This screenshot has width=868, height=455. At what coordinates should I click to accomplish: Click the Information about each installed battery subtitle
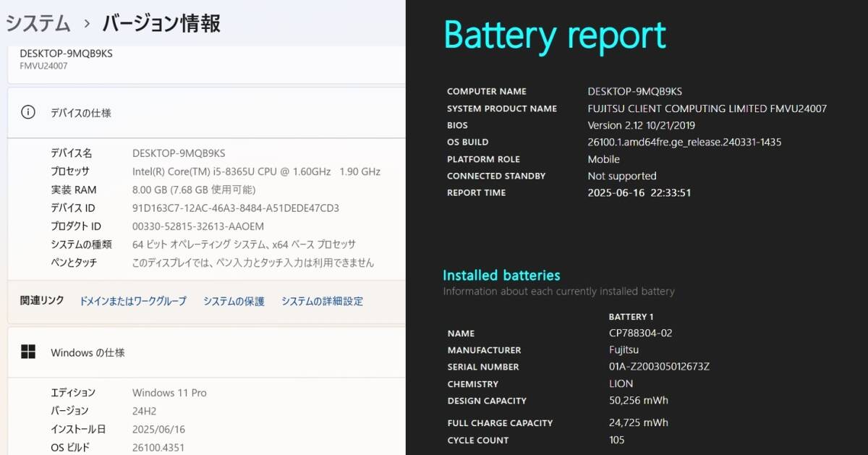click(x=558, y=292)
